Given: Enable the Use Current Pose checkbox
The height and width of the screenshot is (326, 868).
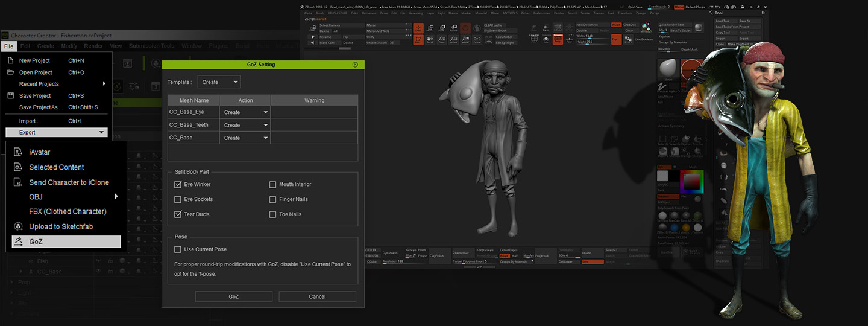Looking at the screenshot, I should coord(178,249).
